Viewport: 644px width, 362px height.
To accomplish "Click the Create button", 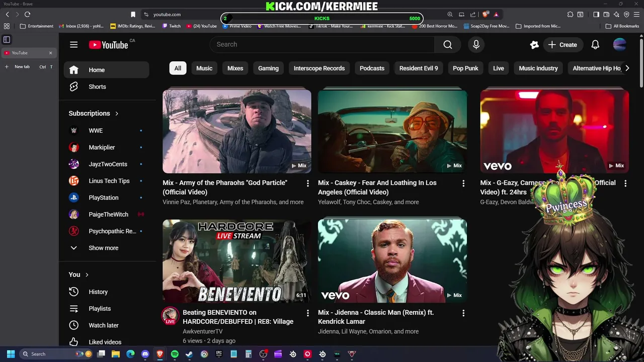I will tap(562, 45).
